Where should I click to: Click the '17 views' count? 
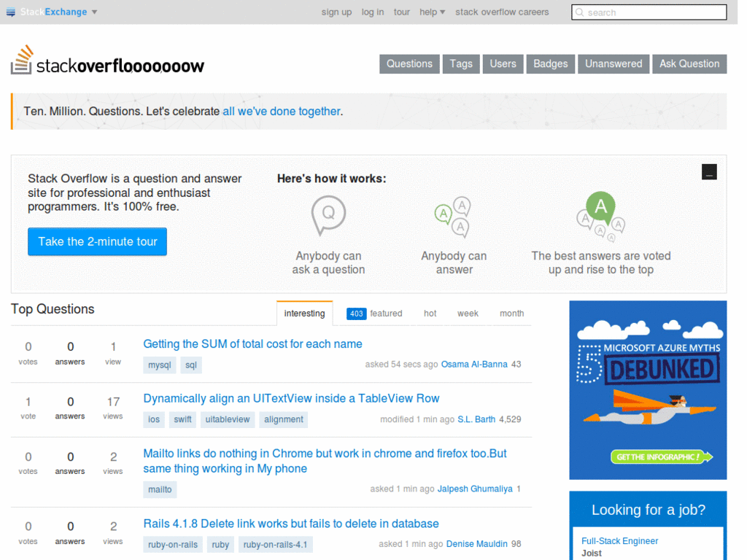coord(113,408)
